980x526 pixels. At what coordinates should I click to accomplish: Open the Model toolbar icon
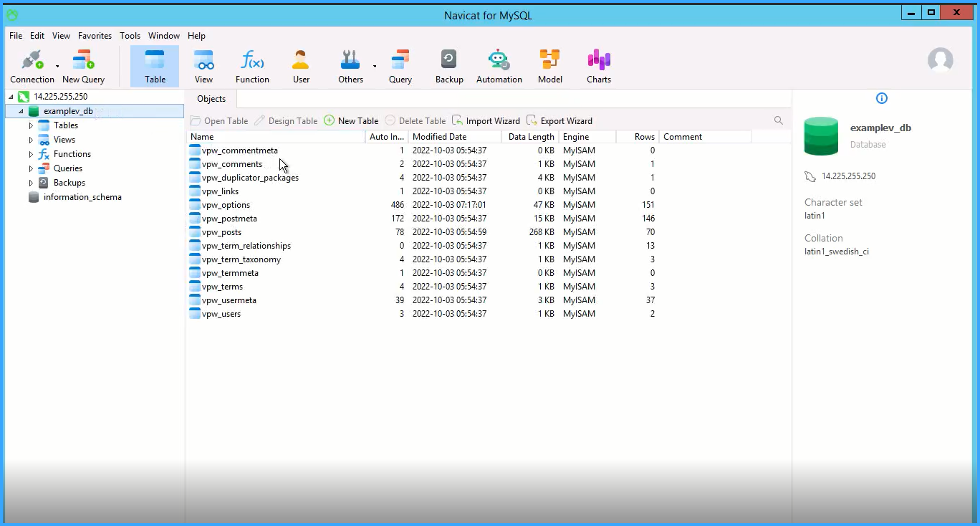coord(549,60)
